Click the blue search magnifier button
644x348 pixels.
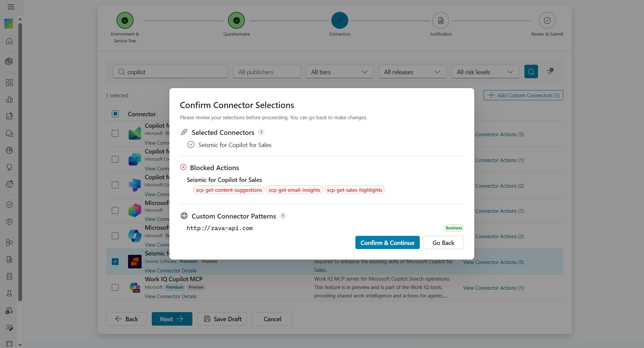pos(531,71)
